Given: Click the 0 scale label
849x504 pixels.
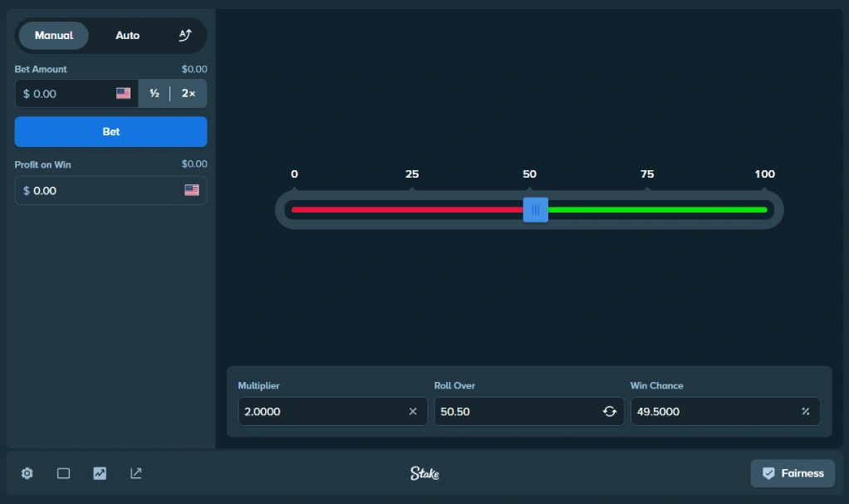Looking at the screenshot, I should click(x=294, y=174).
